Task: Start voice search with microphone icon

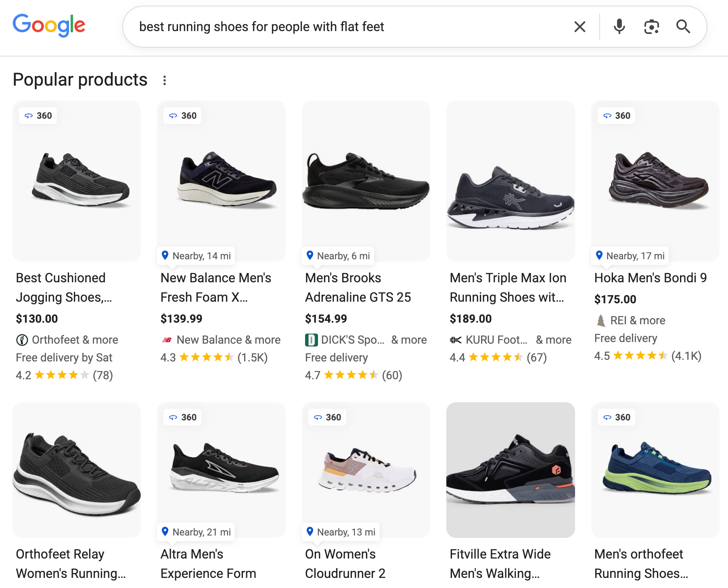Action: (x=619, y=27)
